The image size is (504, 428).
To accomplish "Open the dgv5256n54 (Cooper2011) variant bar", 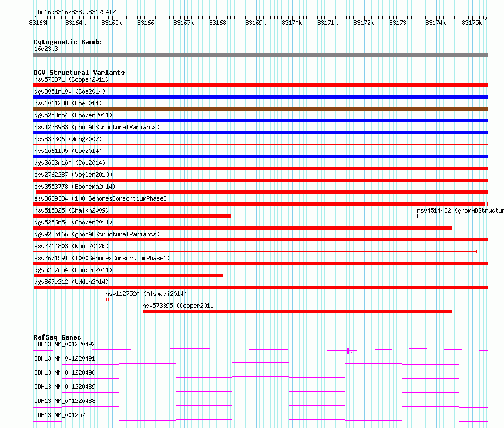I will click(243, 228).
